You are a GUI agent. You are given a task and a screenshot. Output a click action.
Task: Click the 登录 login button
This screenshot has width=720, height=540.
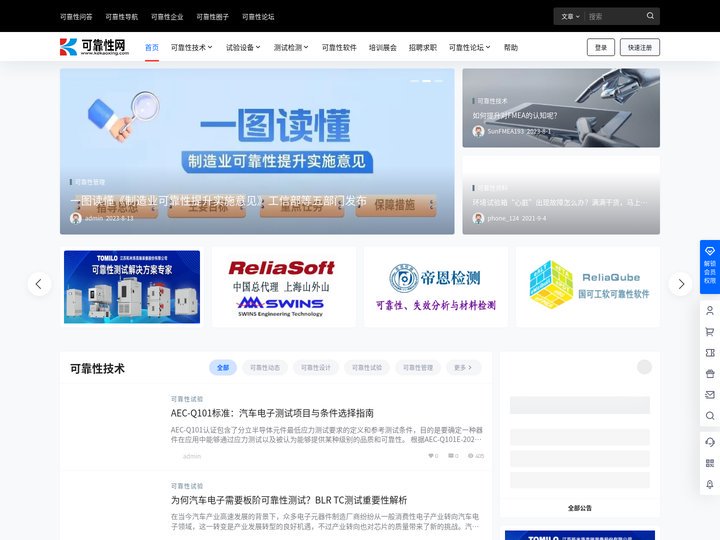(601, 47)
